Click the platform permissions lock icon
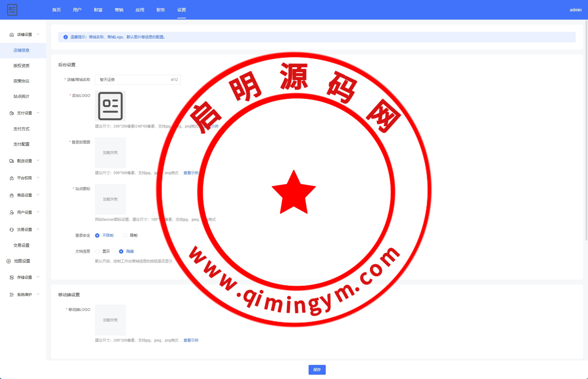Image resolution: width=588 pixels, height=379 pixels. pos(12,178)
